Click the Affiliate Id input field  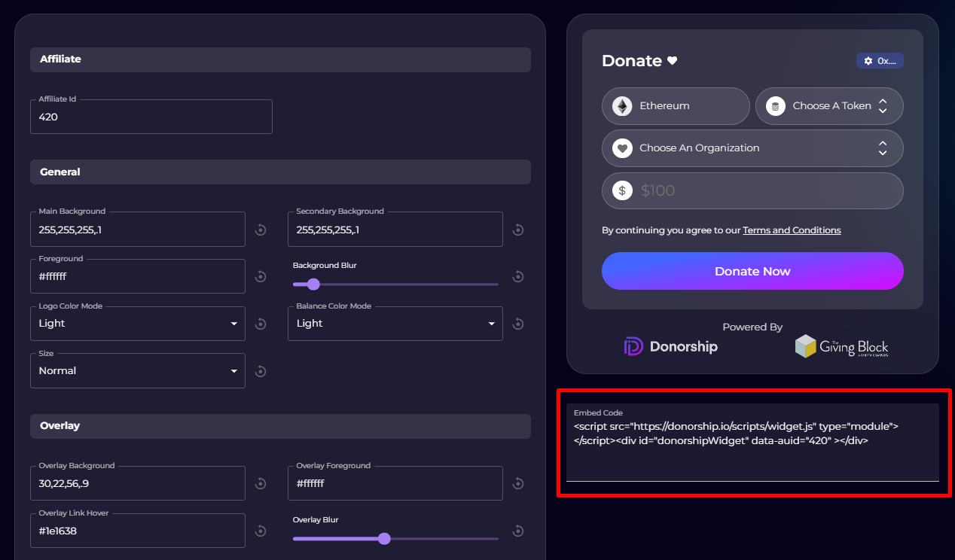point(151,117)
